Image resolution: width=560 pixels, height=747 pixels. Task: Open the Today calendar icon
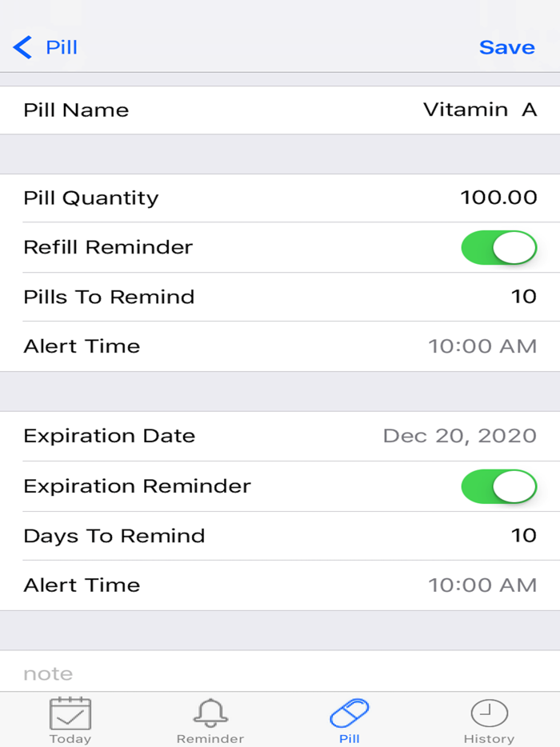[70, 710]
